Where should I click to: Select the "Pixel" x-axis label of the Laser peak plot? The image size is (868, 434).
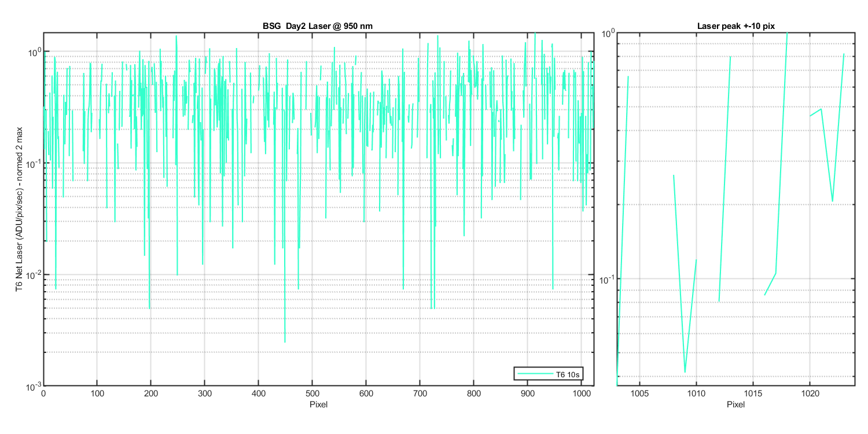point(735,404)
